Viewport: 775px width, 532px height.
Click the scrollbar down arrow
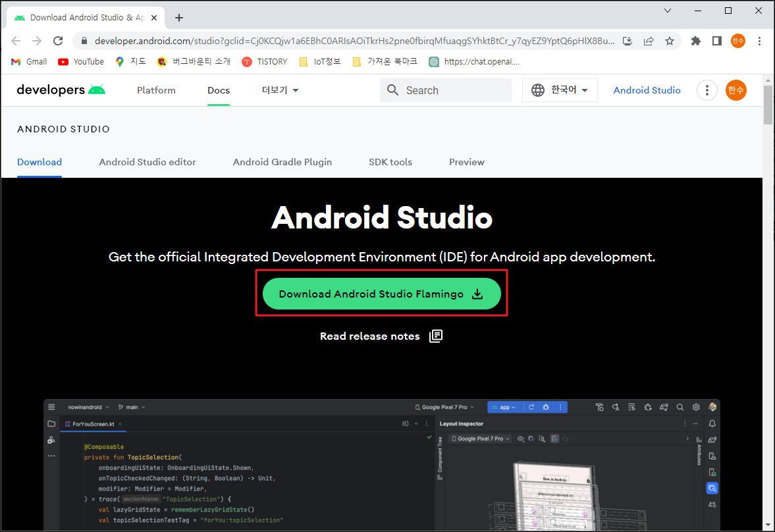(x=768, y=525)
